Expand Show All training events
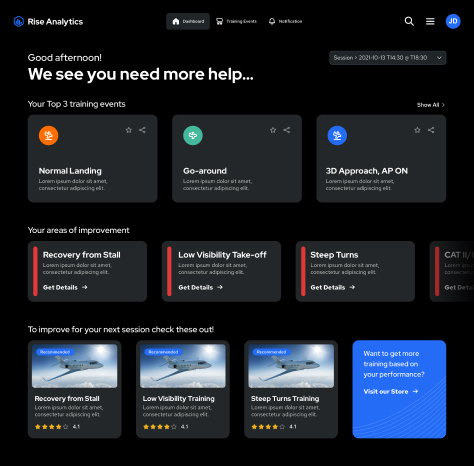Screen dimensions: 474x466 431,105
